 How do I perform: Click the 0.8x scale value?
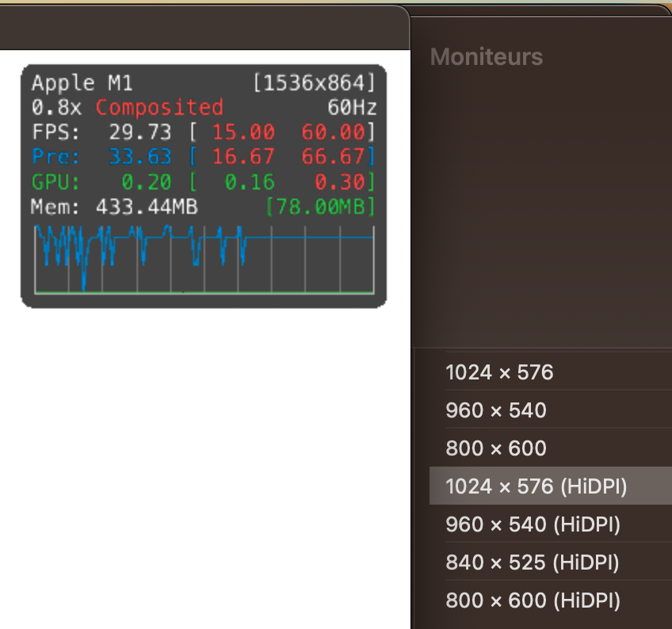56,107
